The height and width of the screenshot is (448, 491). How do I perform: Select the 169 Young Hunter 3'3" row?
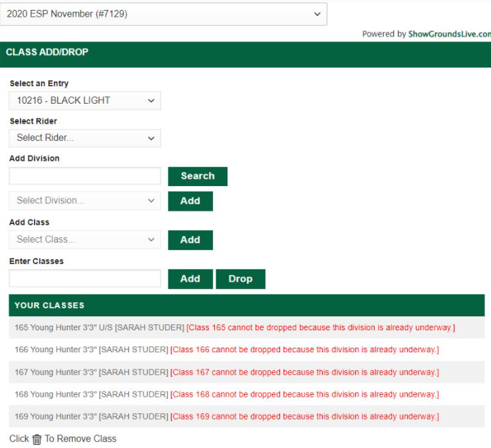(247, 416)
